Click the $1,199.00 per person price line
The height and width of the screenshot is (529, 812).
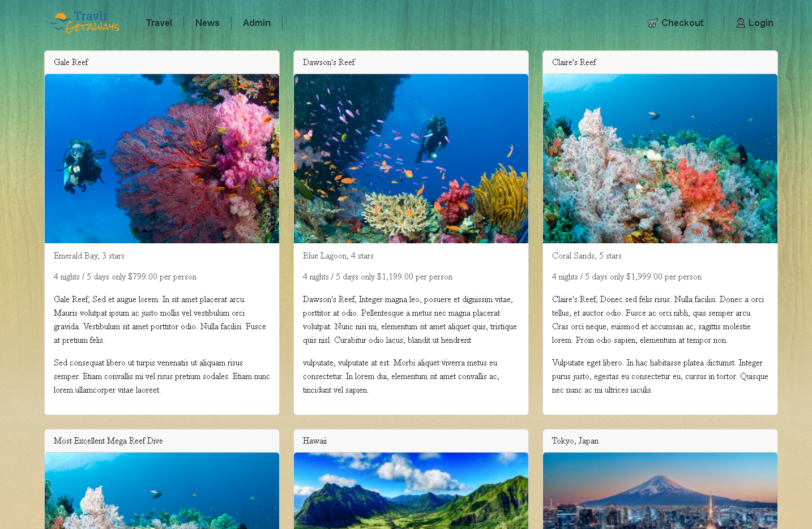pos(378,277)
